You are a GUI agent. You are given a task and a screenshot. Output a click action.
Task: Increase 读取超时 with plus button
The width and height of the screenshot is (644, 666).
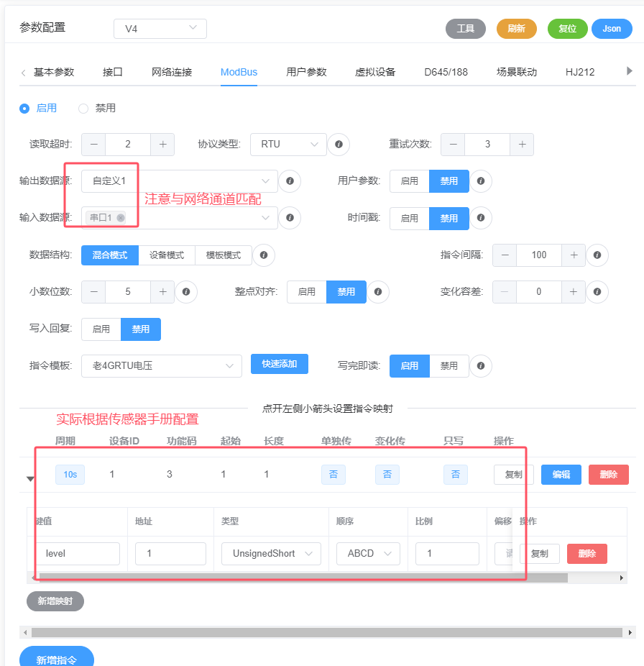[x=162, y=145]
